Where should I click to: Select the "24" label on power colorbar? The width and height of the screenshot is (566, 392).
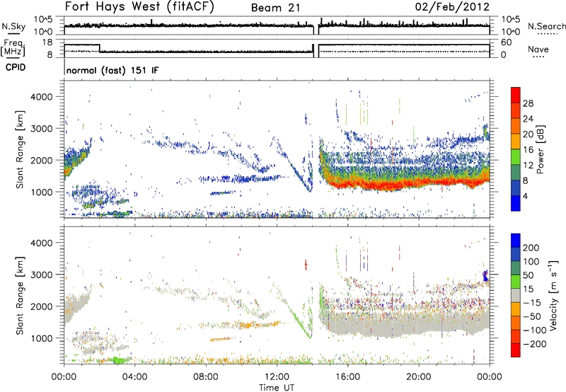528,119
